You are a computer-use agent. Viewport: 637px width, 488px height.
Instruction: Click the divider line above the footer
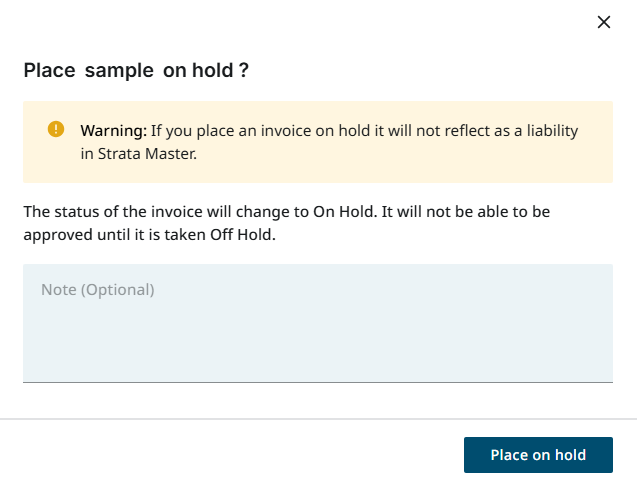317,418
